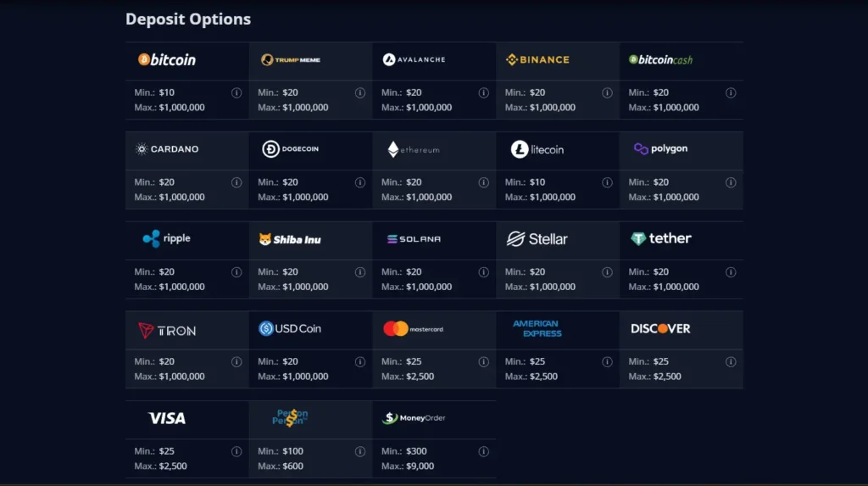View info for Polygon deposit limits
This screenshot has width=868, height=486.
coord(731,182)
